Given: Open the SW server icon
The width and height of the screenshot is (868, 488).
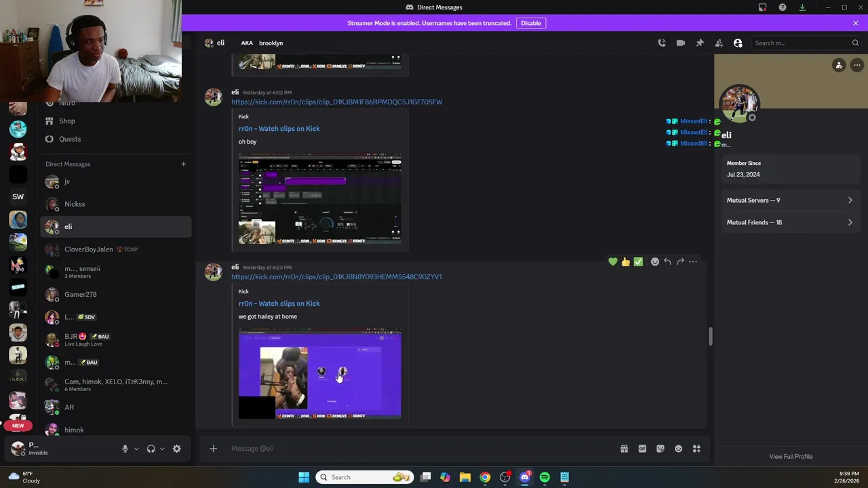Looking at the screenshot, I should pos(18,197).
